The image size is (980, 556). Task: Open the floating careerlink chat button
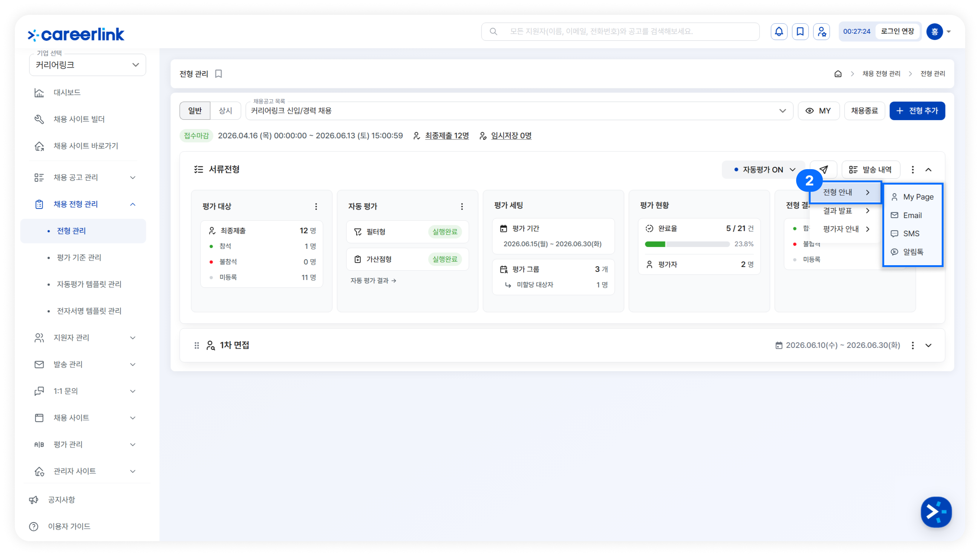[936, 512]
